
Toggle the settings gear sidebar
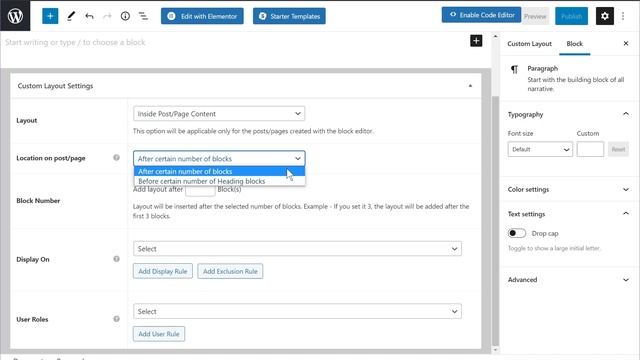604,16
